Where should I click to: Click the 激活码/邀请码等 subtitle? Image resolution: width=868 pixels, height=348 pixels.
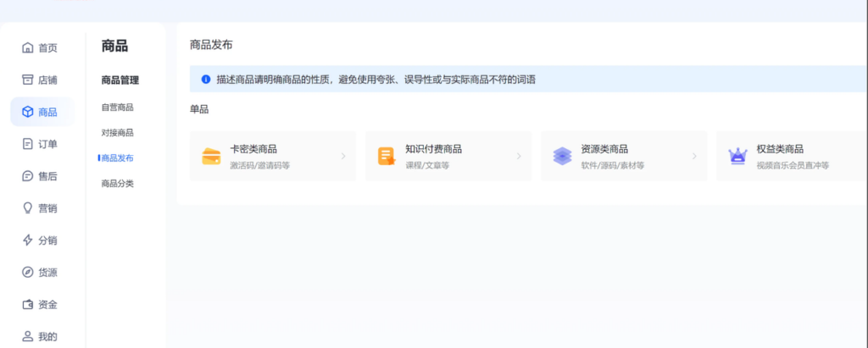(260, 165)
